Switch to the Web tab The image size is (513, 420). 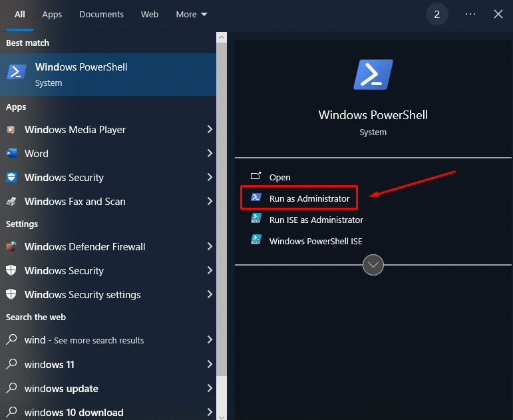(150, 15)
